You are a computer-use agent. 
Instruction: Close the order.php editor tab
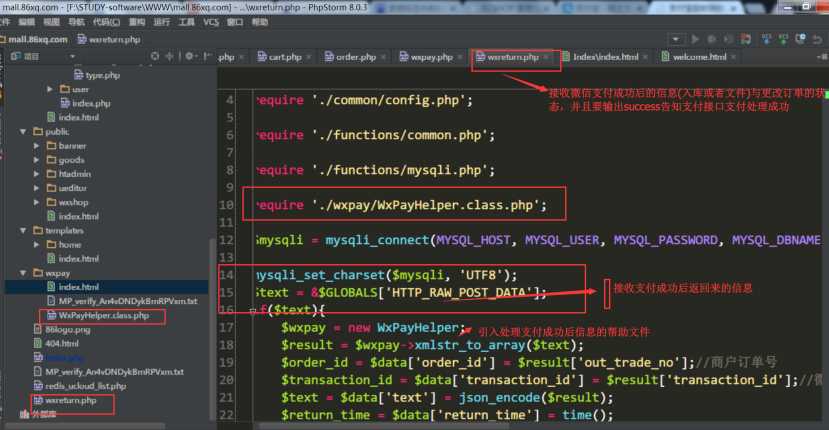click(x=383, y=57)
